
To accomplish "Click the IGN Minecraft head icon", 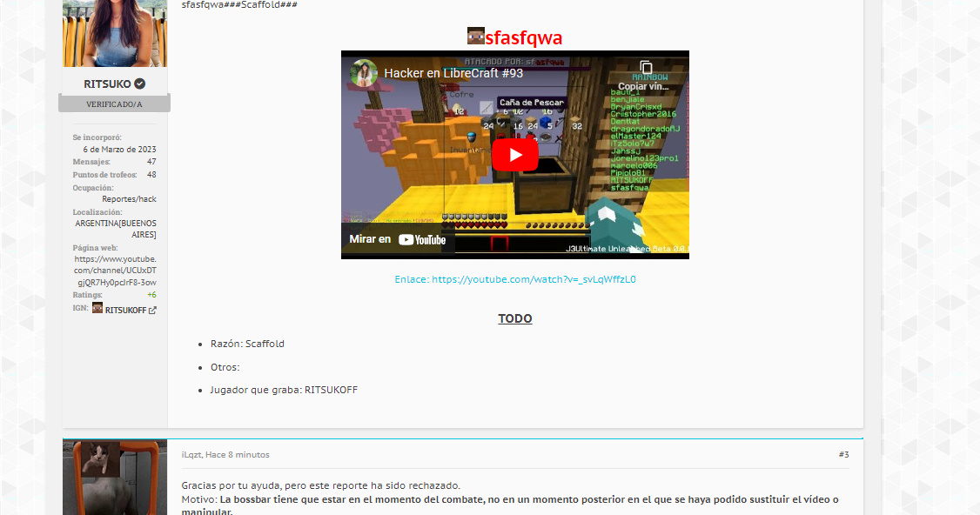I will pos(97,308).
